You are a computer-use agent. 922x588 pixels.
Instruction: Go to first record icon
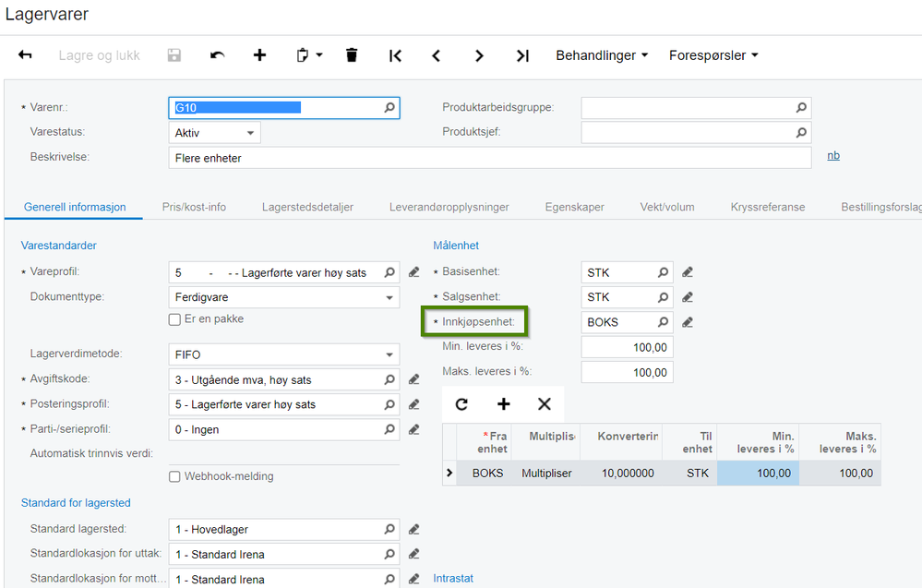pyautogui.click(x=395, y=56)
